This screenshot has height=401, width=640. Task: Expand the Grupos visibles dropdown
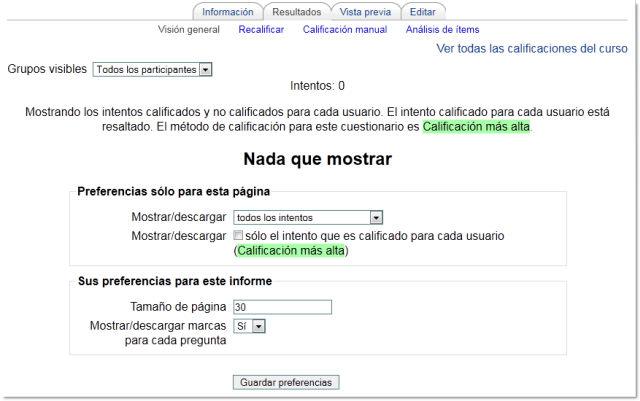[x=152, y=70]
